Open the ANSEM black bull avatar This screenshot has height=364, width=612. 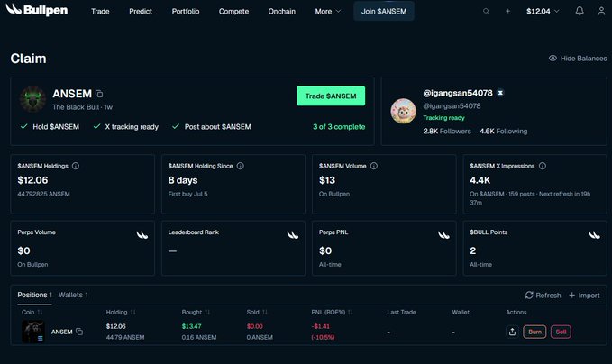coord(32,99)
